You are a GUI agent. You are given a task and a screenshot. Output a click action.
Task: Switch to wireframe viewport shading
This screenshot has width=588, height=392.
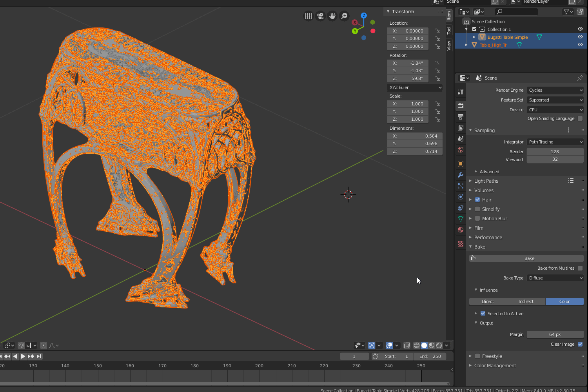(417, 345)
